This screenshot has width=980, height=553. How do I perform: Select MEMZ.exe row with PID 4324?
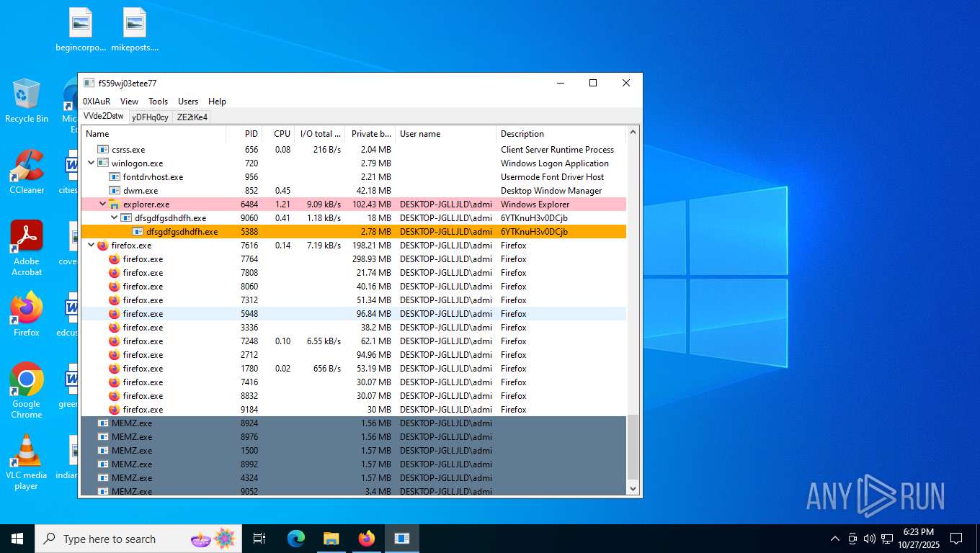point(354,478)
